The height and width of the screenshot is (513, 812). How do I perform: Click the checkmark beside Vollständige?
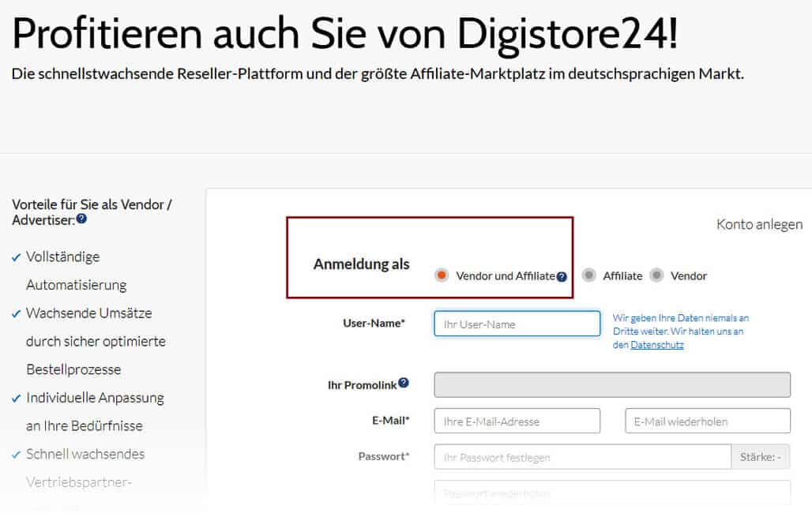[x=16, y=257]
